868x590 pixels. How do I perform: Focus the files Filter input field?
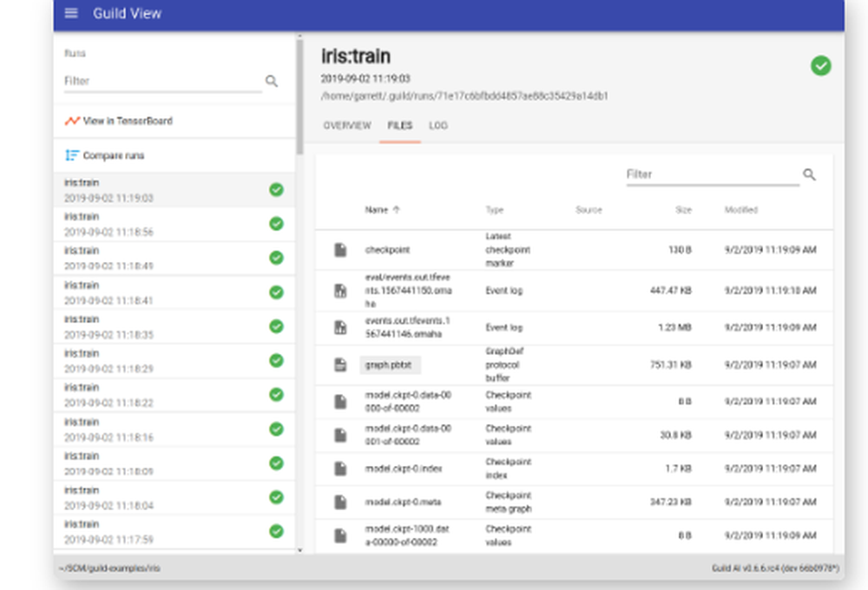pyautogui.click(x=713, y=175)
